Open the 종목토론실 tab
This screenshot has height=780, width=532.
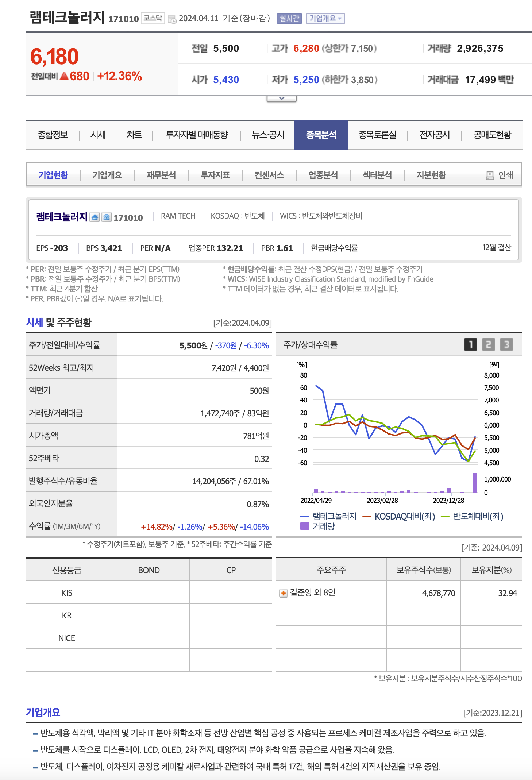tap(377, 135)
